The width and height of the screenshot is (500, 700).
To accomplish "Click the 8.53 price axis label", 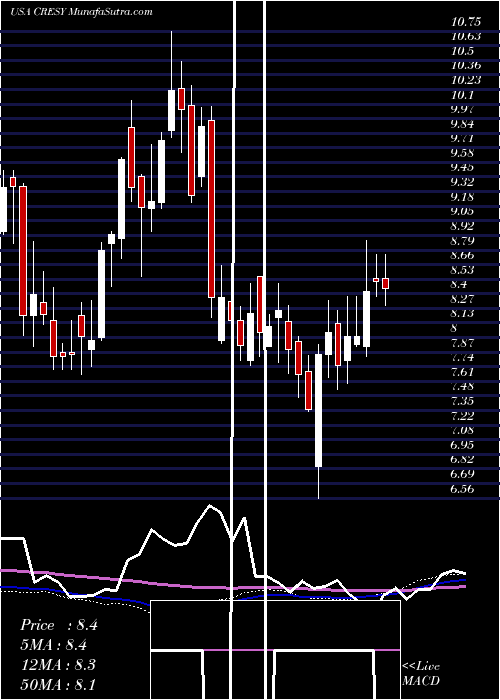I will 462,270.
